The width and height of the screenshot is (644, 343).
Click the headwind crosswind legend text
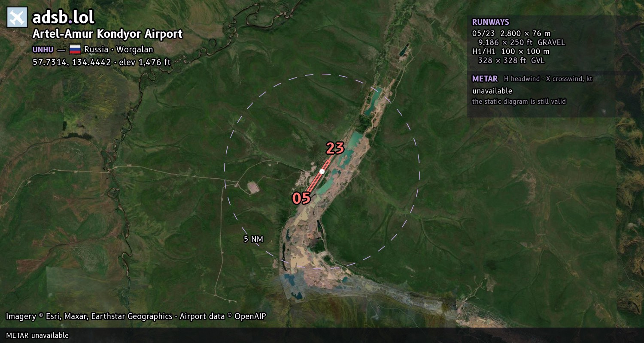tap(548, 79)
